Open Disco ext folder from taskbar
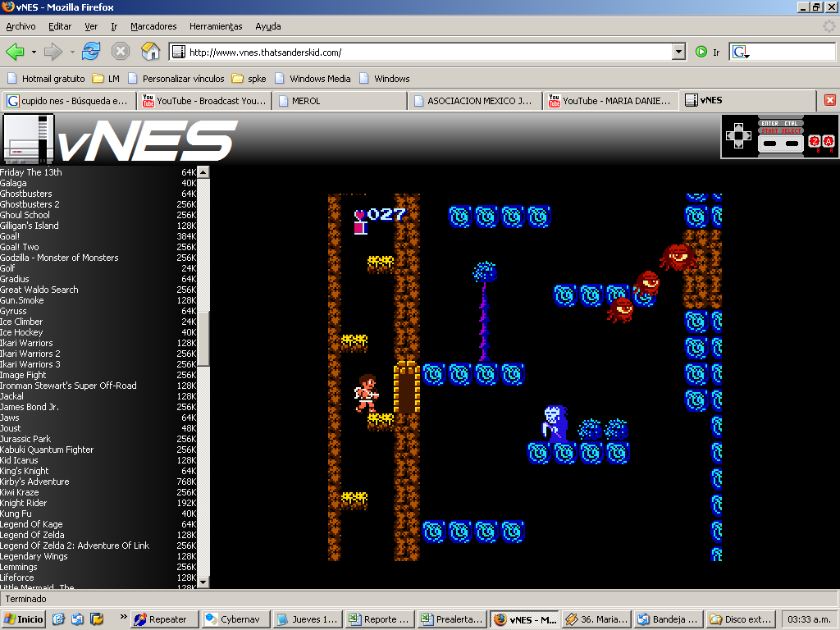 point(740,619)
